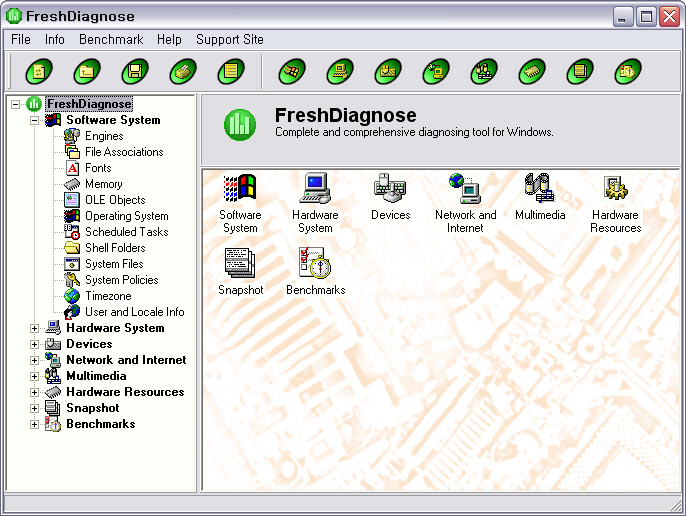This screenshot has height=516, width=686.
Task: Select Shell Folders in the tree
Action: [115, 248]
